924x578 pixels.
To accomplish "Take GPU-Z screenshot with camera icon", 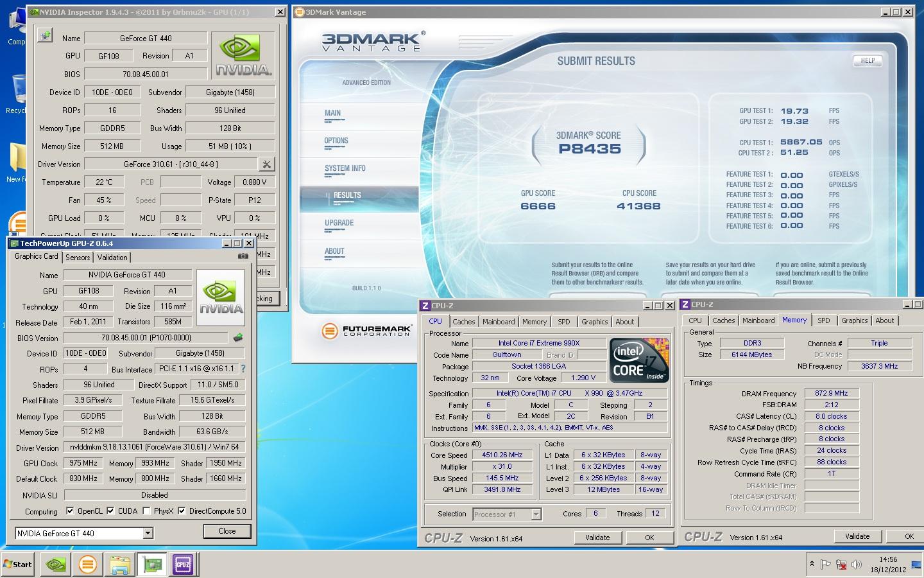I will pos(243,256).
